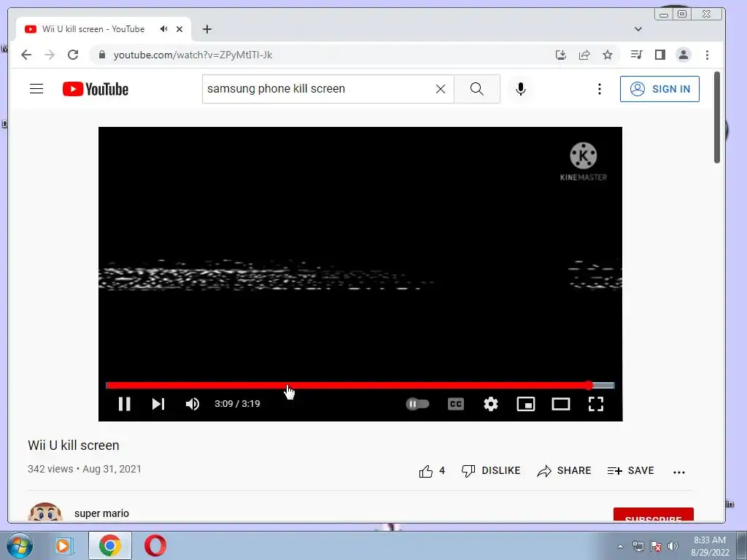
Task: Go back in Chrome
Action: (26, 55)
